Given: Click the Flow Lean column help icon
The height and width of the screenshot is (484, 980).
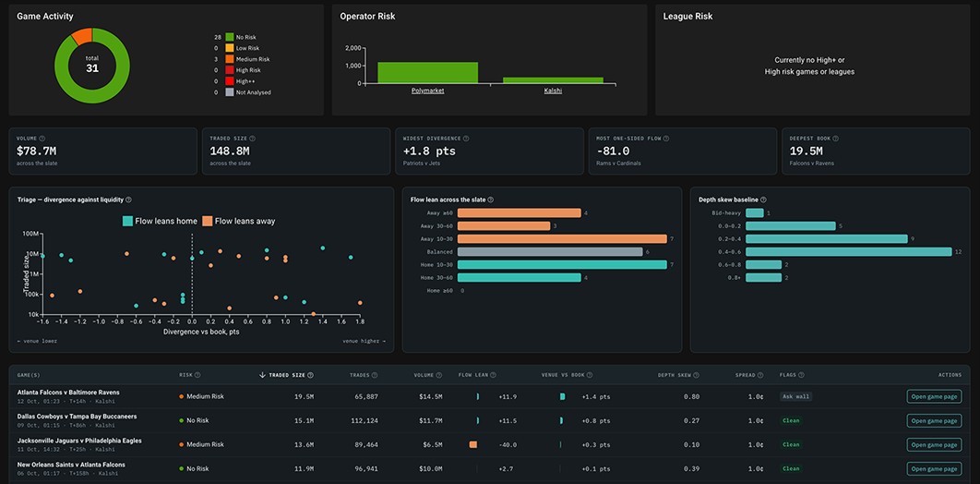Looking at the screenshot, I should (x=493, y=375).
